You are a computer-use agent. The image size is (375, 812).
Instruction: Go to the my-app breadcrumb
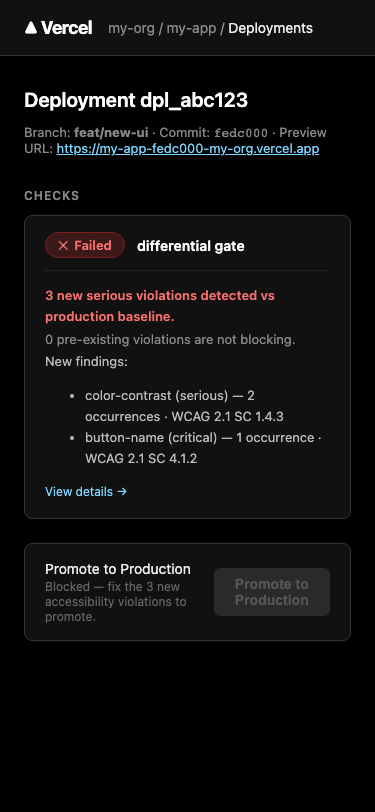point(191,28)
